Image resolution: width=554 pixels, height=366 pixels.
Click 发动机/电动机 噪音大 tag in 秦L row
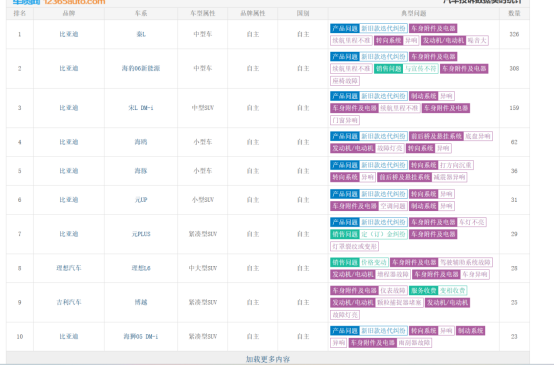(455, 41)
